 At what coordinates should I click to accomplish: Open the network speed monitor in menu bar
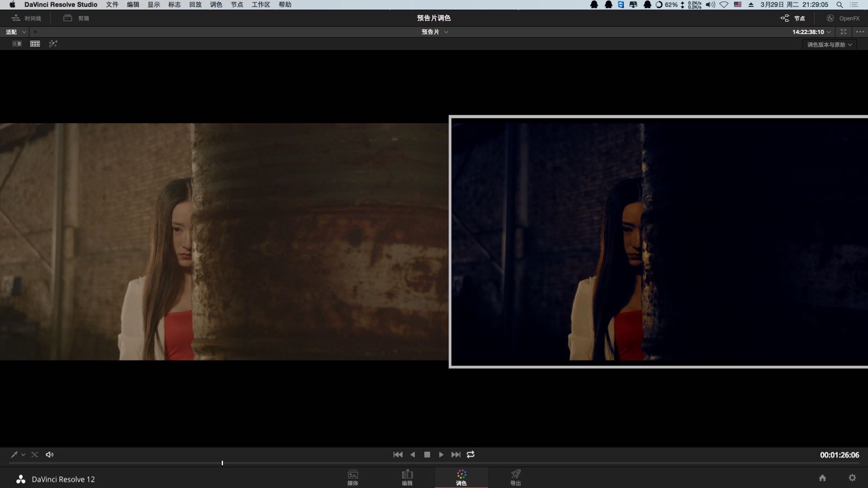pos(691,4)
